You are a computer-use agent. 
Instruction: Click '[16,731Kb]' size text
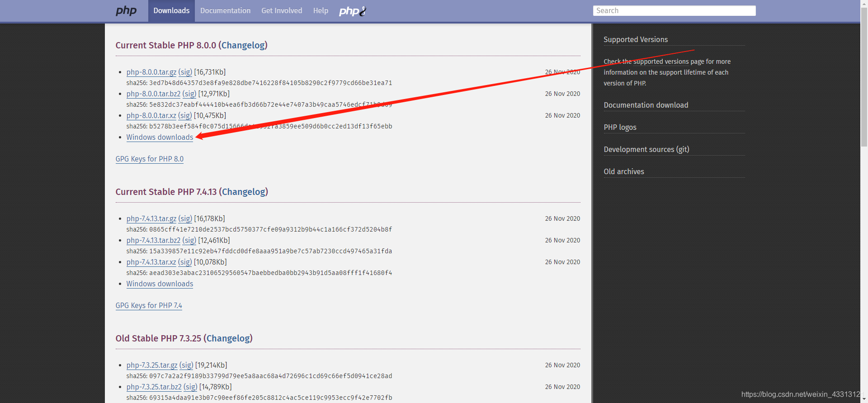[210, 72]
